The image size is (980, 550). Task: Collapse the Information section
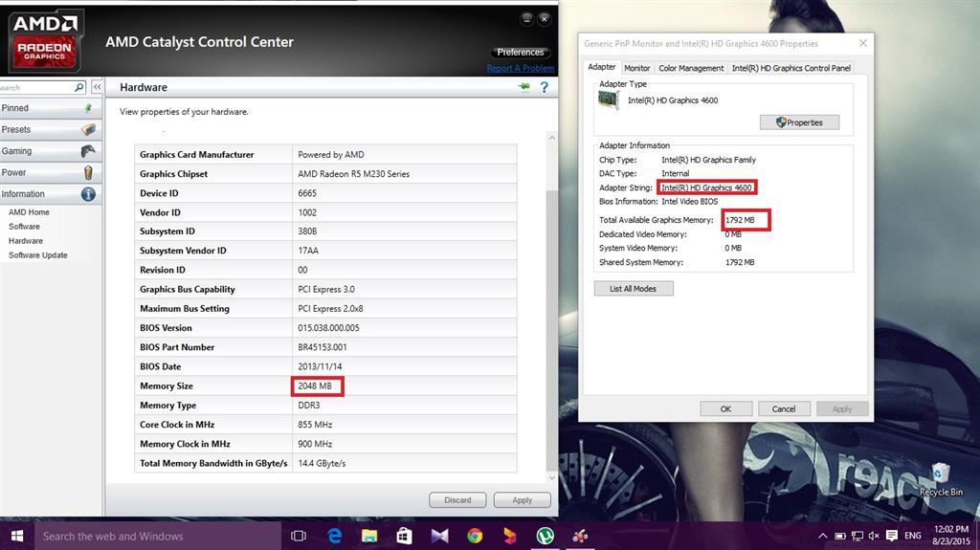50,194
